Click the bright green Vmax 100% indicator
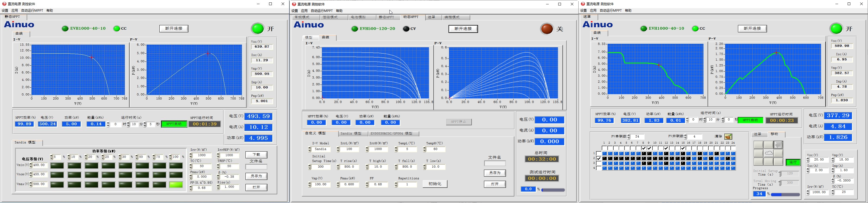This screenshot has width=868, height=203. point(176,185)
